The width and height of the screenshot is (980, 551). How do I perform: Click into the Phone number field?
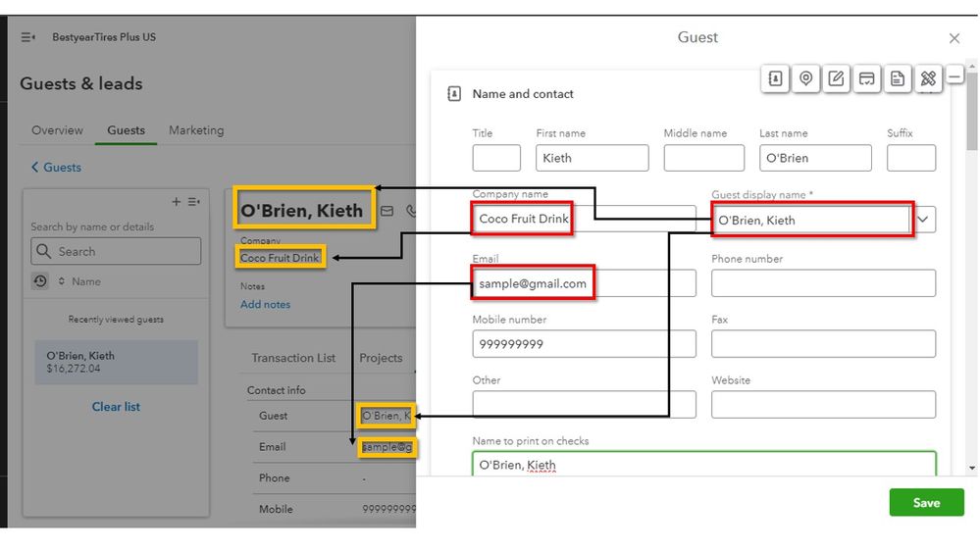tap(823, 283)
